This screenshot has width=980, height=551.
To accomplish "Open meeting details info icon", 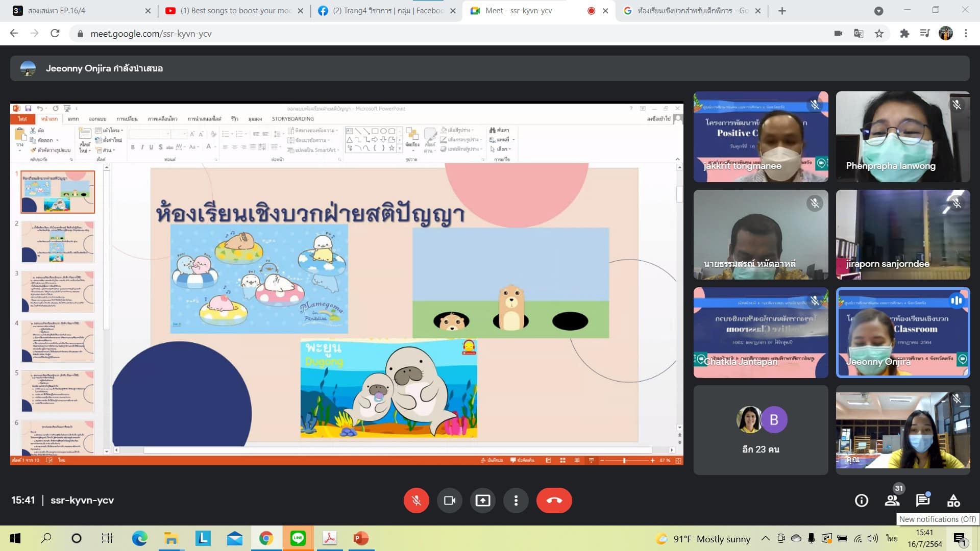I will point(862,500).
